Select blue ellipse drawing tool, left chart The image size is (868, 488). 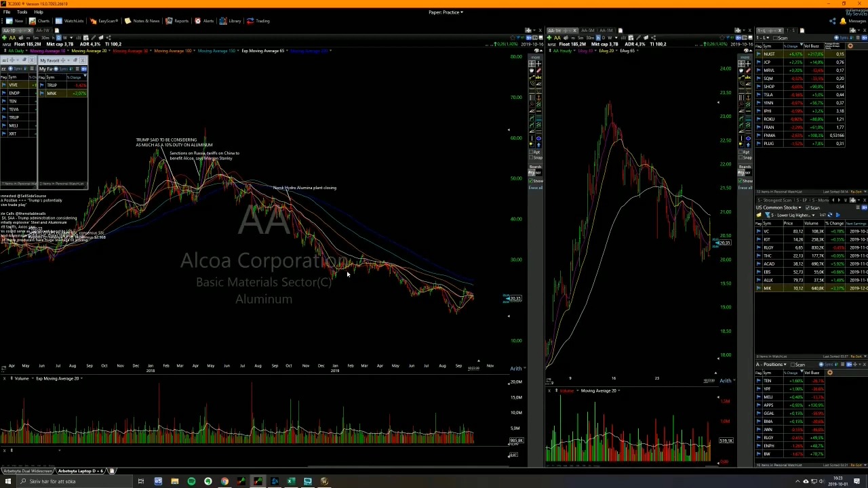(538, 138)
